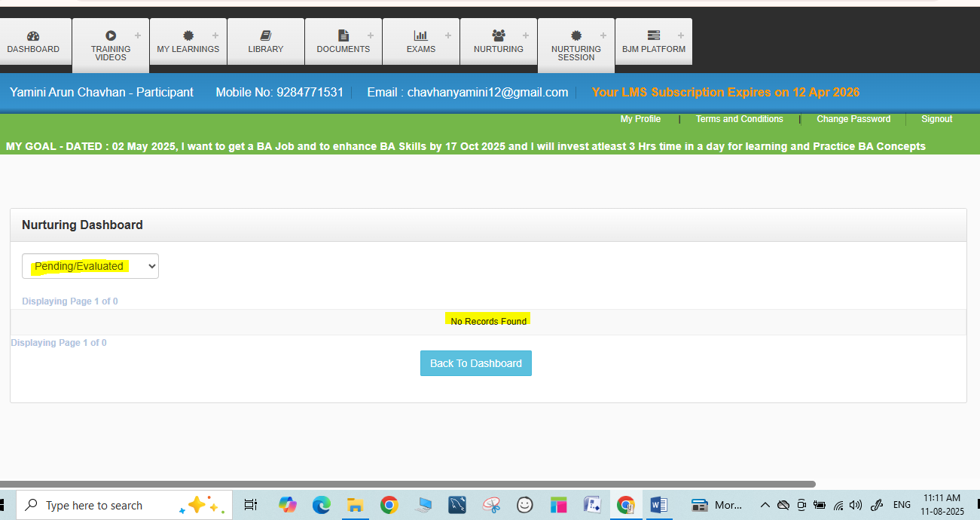Launch File Explorer from the taskbar

coord(356,505)
